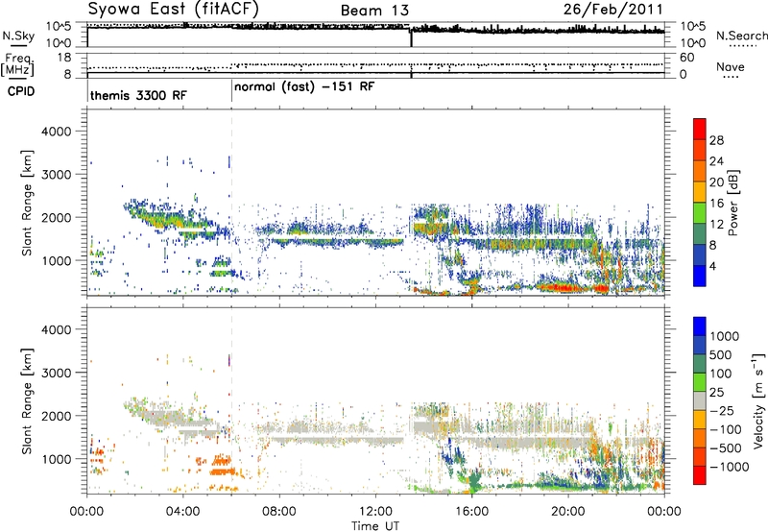
Task: Click the '16:00' time tick label
Action: [471, 512]
